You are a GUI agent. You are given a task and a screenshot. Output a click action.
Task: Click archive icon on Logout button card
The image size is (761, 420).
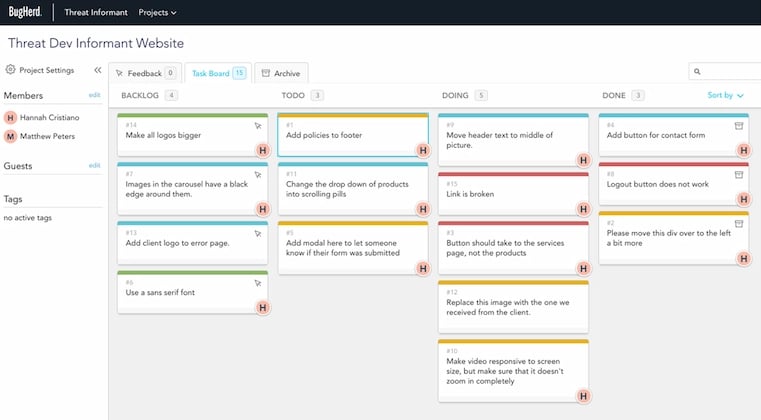pyautogui.click(x=739, y=174)
